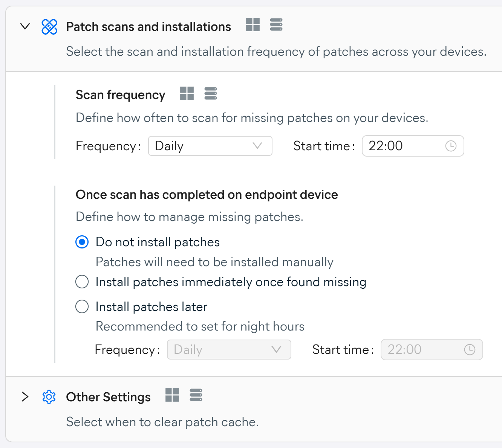Click server stack icon next to Scan frequency
This screenshot has height=448, width=502.
click(211, 93)
